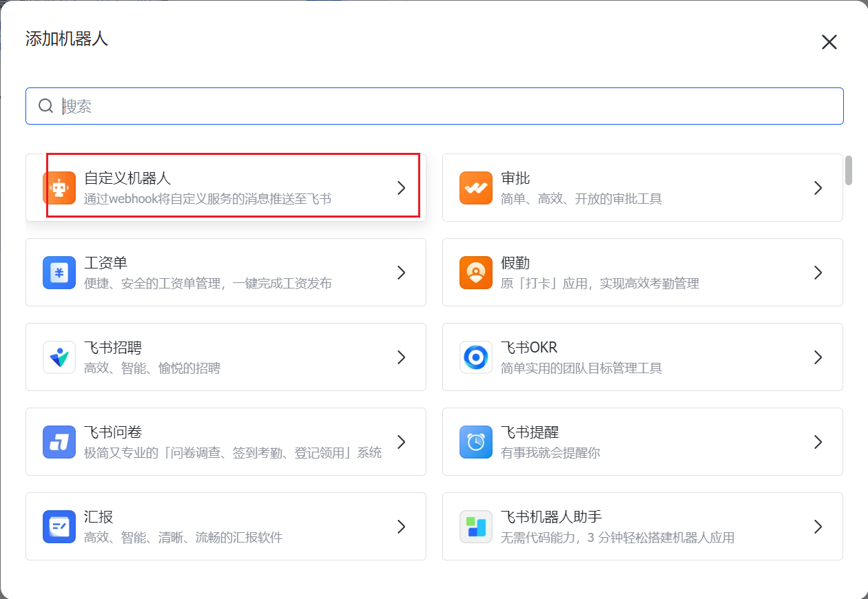Expand the 汇报 chevron arrow
This screenshot has height=599, width=868.
[402, 527]
